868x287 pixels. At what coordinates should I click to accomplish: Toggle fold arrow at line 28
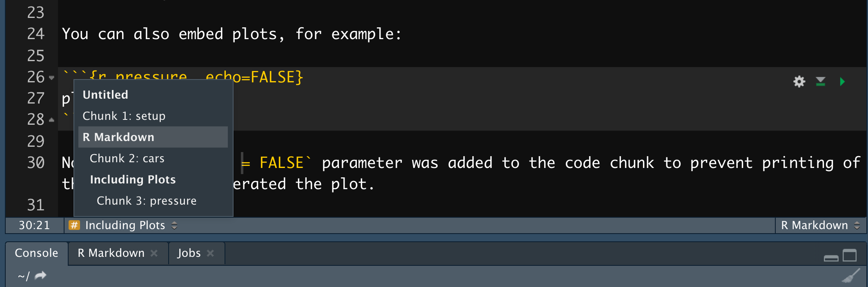[51, 120]
